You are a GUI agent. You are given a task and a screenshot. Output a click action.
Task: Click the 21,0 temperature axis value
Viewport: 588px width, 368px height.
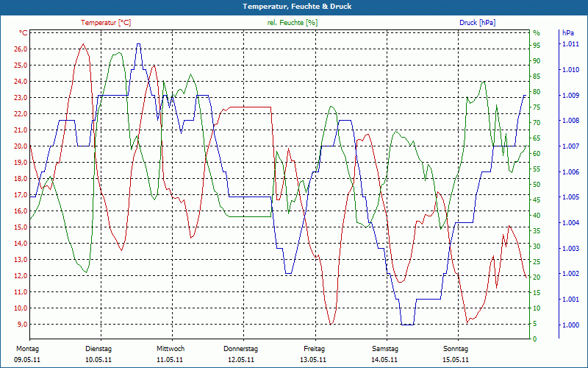tap(21, 130)
